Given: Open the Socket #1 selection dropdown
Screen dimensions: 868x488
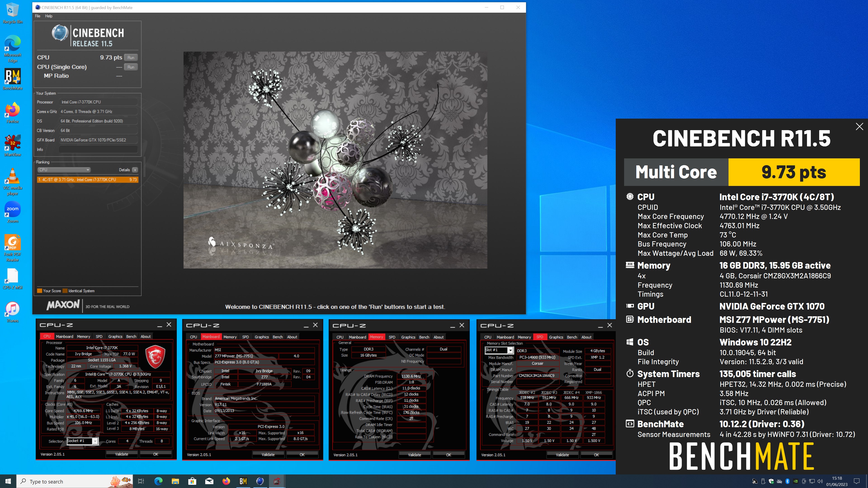Looking at the screenshot, I should (83, 441).
